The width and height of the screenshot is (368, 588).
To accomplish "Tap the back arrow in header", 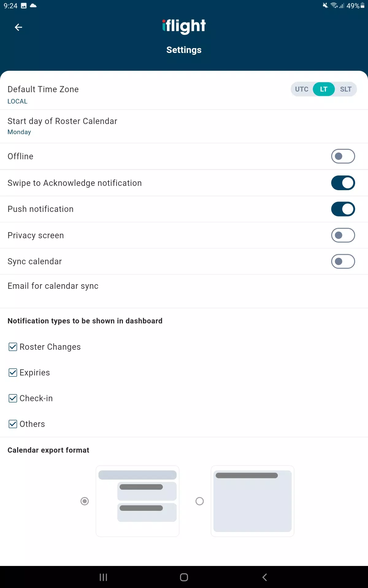I will [18, 27].
